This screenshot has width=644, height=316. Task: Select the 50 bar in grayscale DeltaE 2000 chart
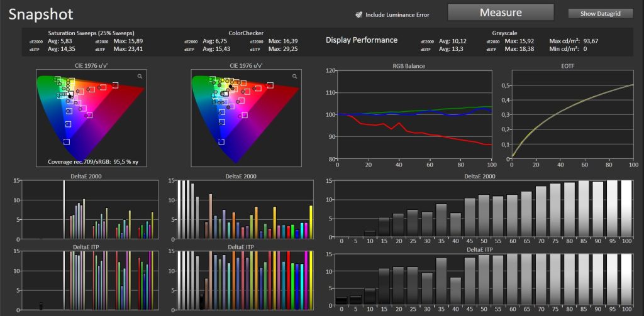pyautogui.click(x=484, y=217)
